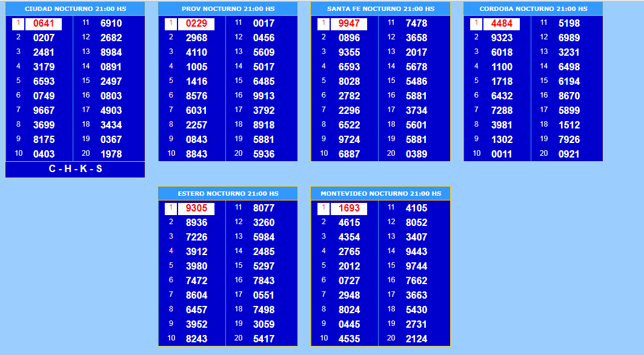This screenshot has height=355, width=644.
Task: Select Ciudad first prize number 0641
Action: pyautogui.click(x=44, y=24)
